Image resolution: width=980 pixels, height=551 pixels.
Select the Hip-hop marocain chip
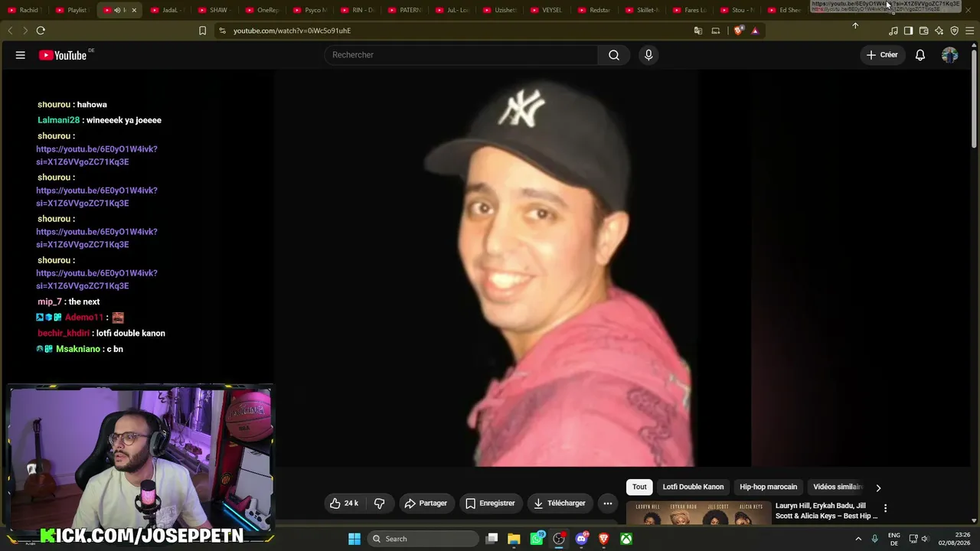(768, 487)
